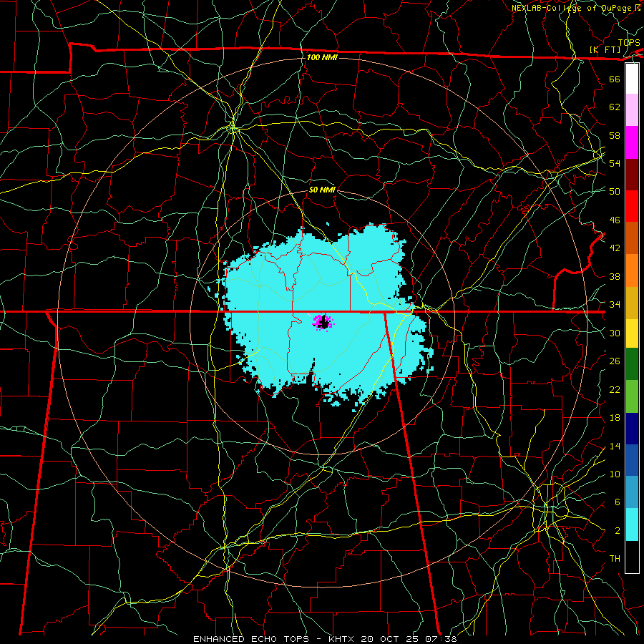Click the "26" legend value
This screenshot has width=644, height=644.
pyautogui.click(x=615, y=361)
